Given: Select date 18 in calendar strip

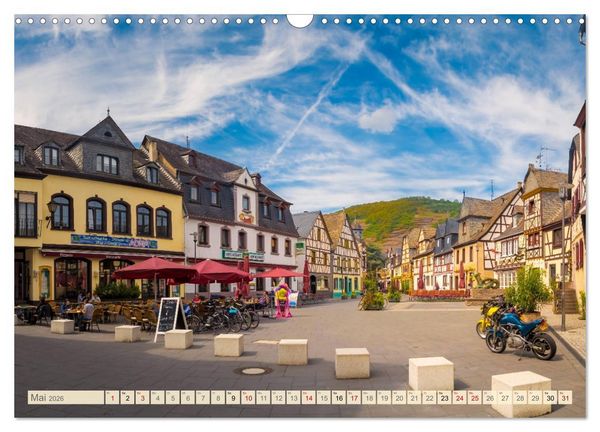Looking at the screenshot, I should point(369,398).
